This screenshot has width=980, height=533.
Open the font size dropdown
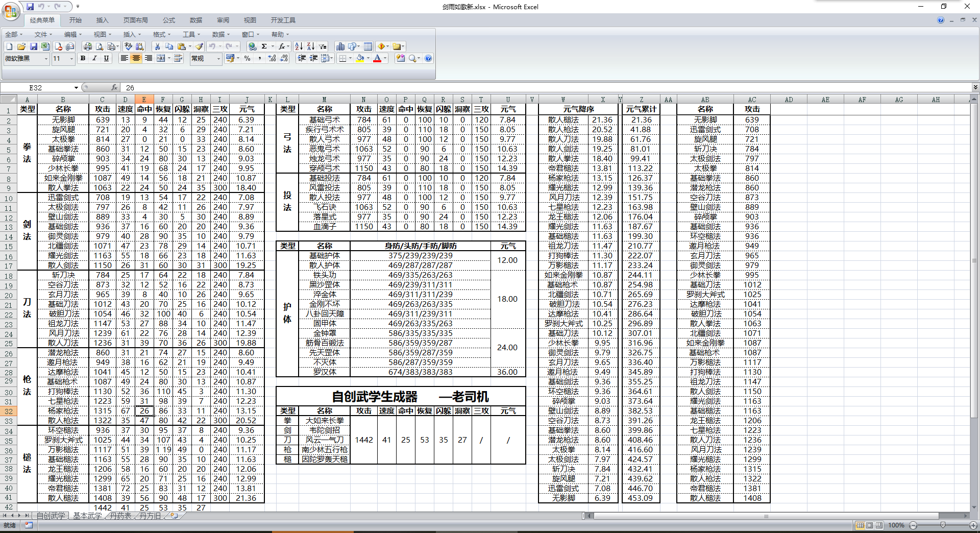click(71, 59)
